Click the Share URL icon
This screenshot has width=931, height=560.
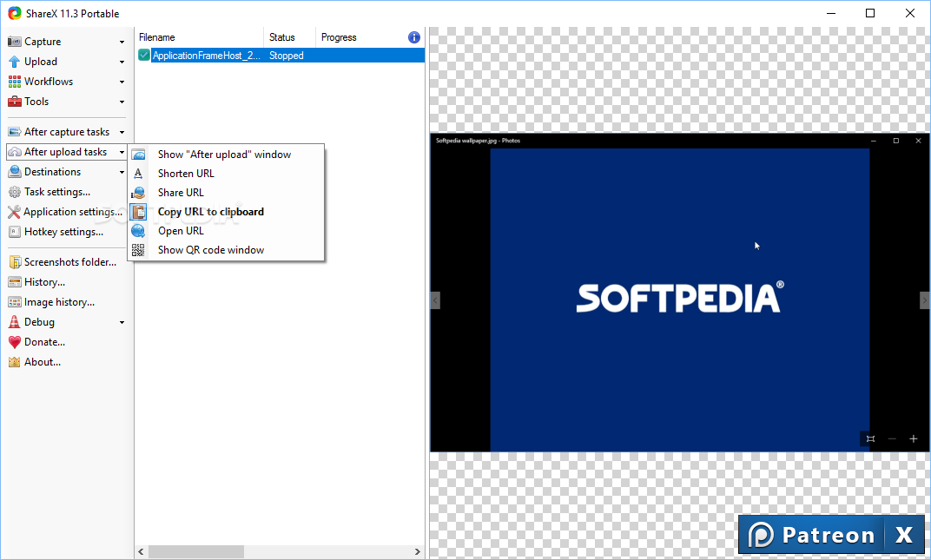(x=138, y=193)
